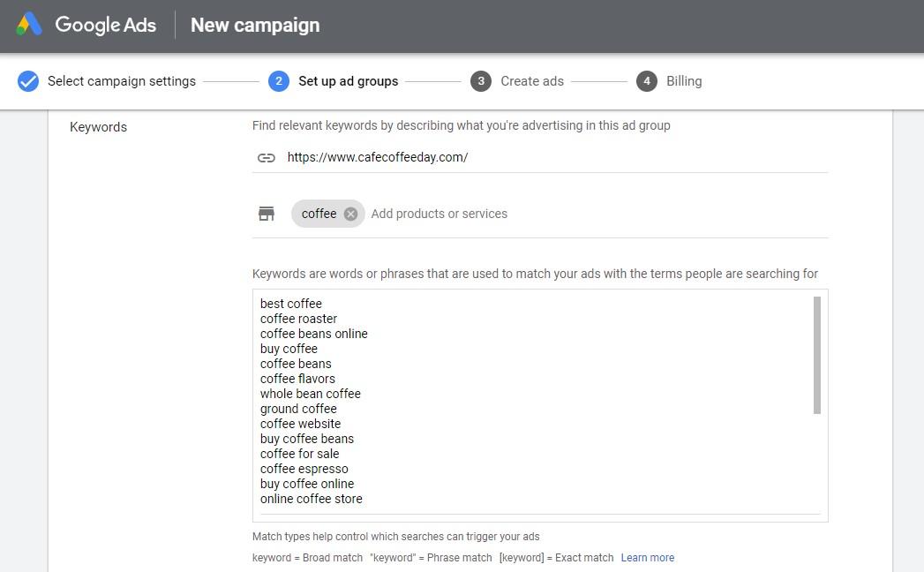924x572 pixels.
Task: Click the keyword 'ground coffee'
Action: click(299, 409)
